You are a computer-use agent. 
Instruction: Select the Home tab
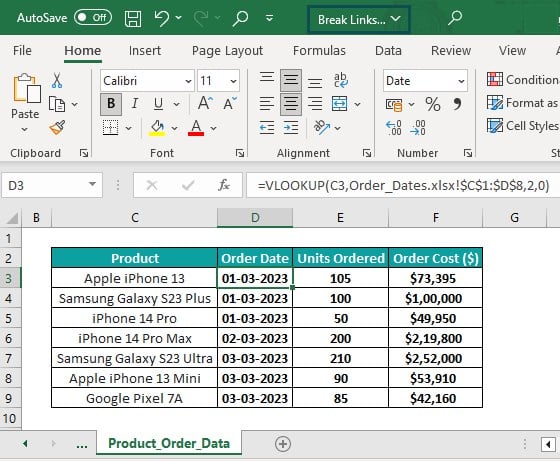click(82, 50)
